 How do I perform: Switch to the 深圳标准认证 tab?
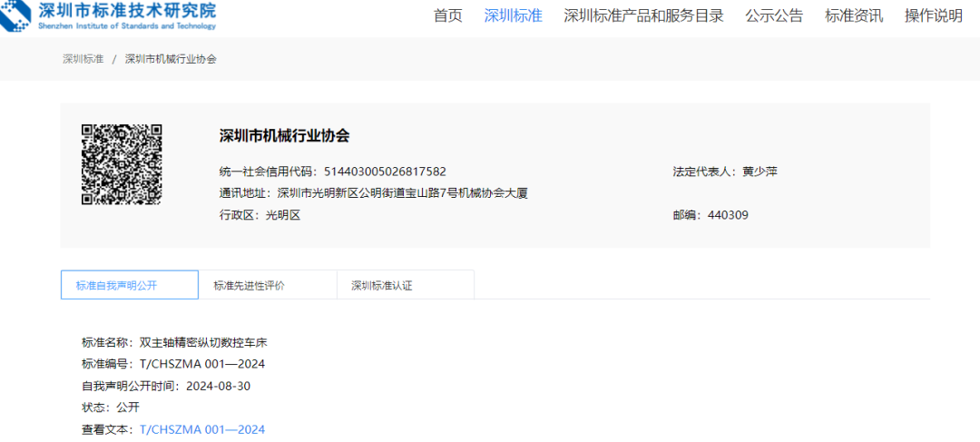[405, 285]
